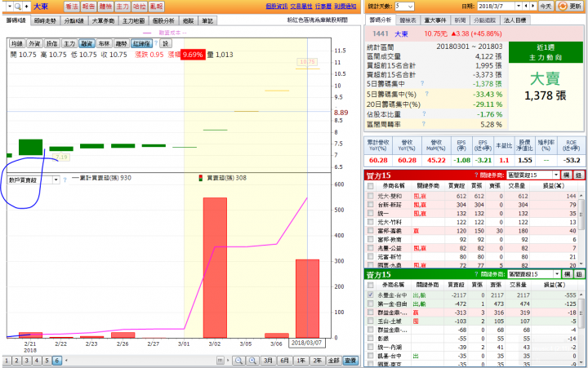Viewport: 588px width, 368px height.
Task: Click help icon next to 5日籌碼集中(%)
Action: tap(427, 94)
